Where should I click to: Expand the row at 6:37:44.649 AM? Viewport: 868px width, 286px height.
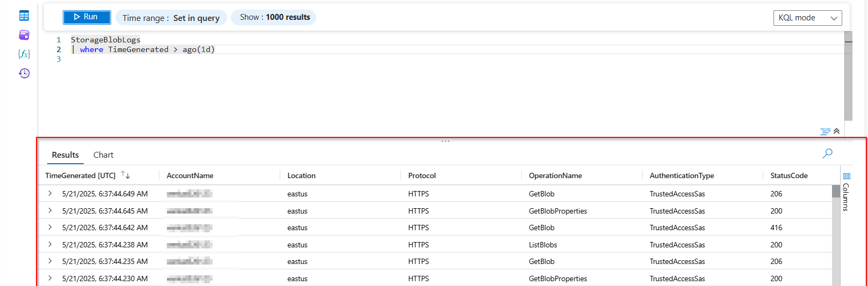(50, 193)
